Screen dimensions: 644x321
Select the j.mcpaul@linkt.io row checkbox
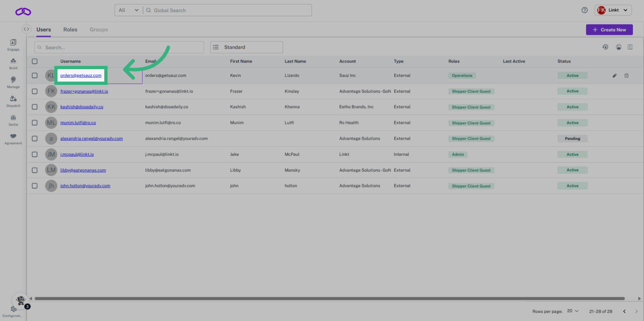point(35,155)
